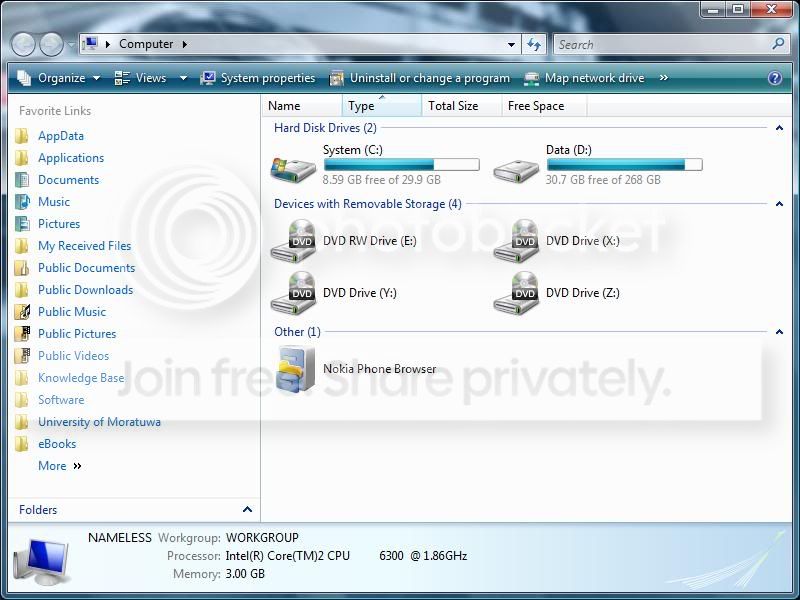
Task: Click '8.59 GB free of 29.9 GB' text
Action: point(381,180)
